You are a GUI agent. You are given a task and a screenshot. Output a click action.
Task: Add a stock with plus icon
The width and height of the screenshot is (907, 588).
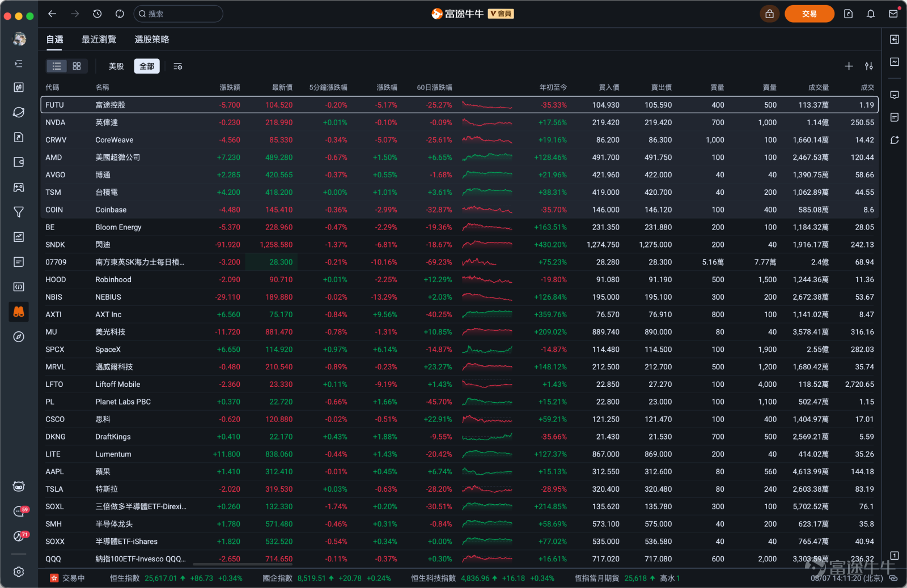[849, 66]
